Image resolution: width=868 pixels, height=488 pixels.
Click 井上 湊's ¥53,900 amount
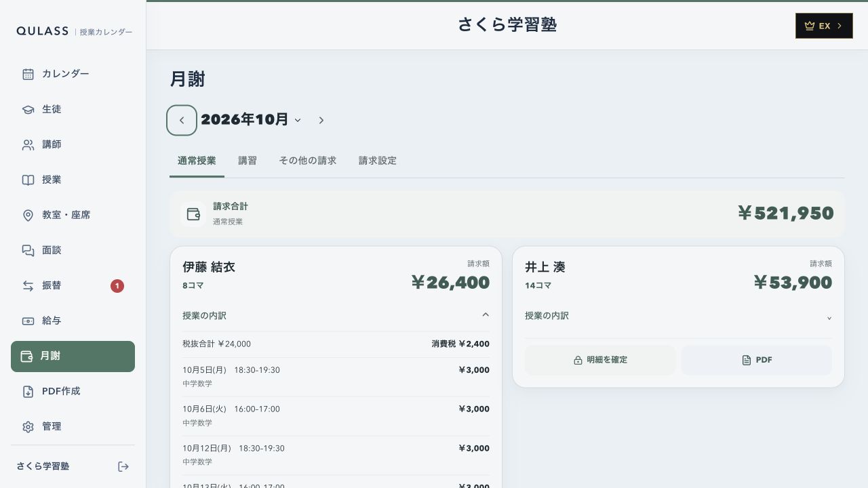tap(793, 283)
